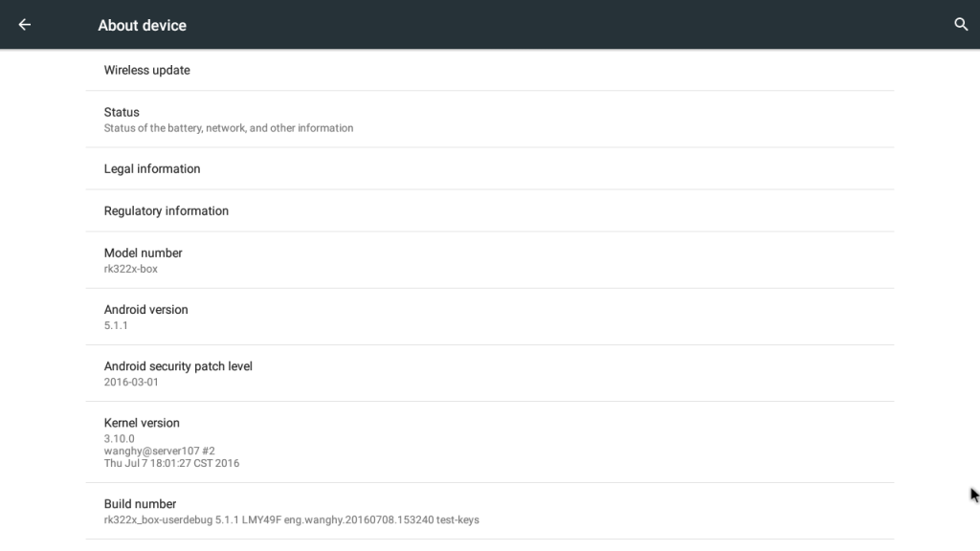
Task: Open Wireless update
Action: pyautogui.click(x=147, y=70)
